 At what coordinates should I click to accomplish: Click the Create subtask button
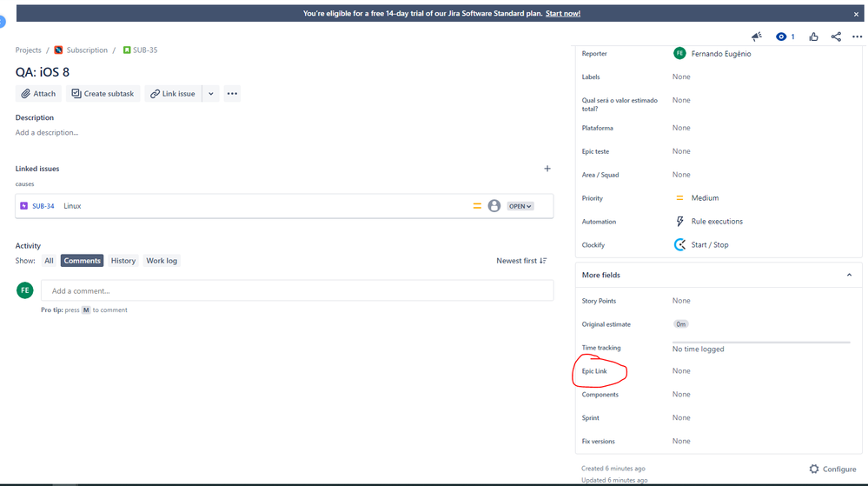(x=103, y=94)
